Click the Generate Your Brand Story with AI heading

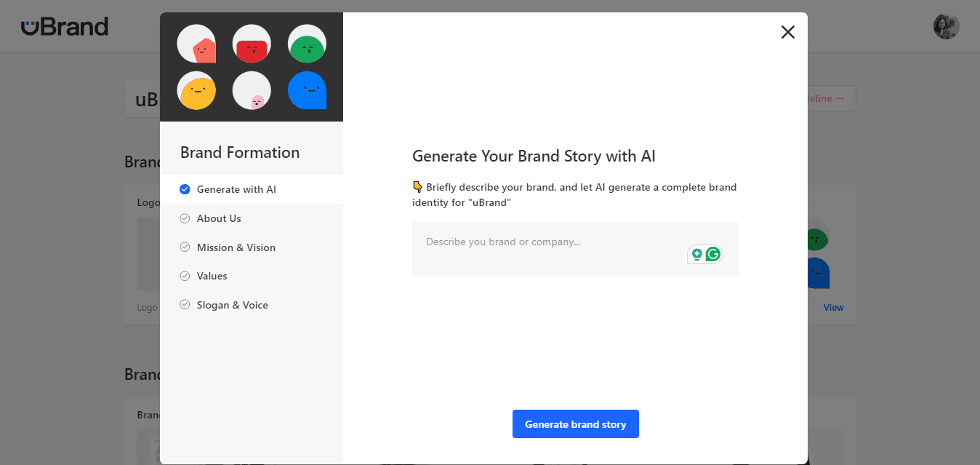[534, 156]
